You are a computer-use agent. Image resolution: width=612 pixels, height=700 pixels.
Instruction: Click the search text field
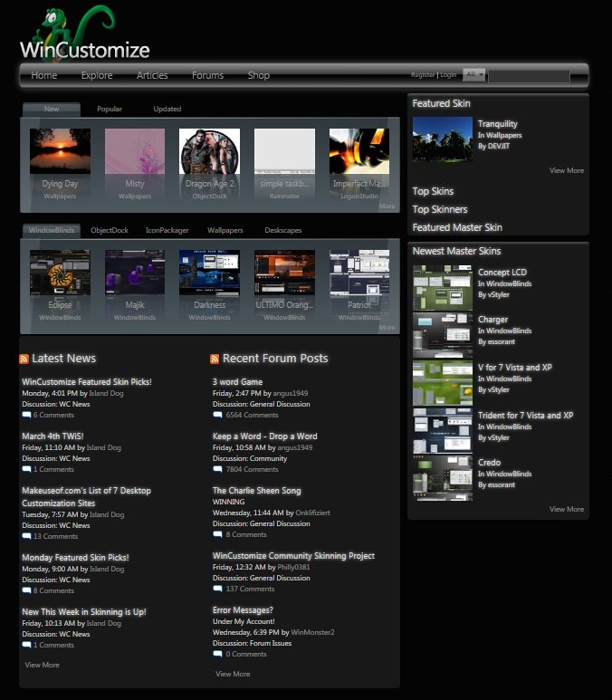(x=529, y=76)
